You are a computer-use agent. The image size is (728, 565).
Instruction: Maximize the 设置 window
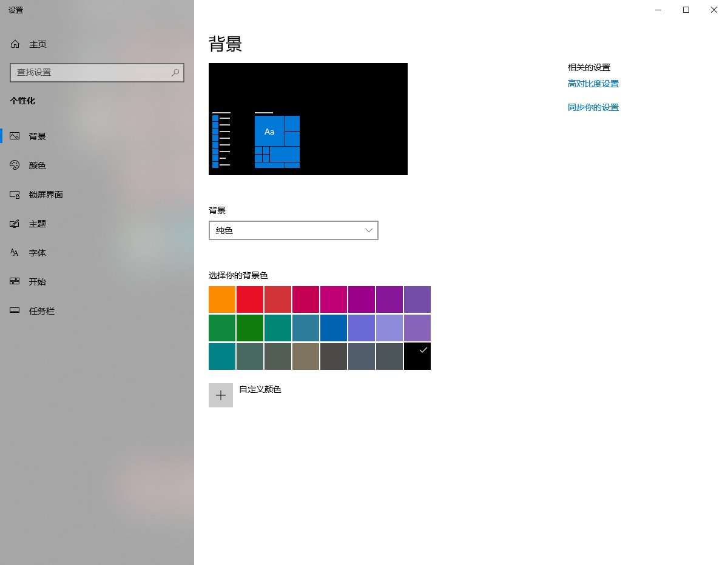686,10
